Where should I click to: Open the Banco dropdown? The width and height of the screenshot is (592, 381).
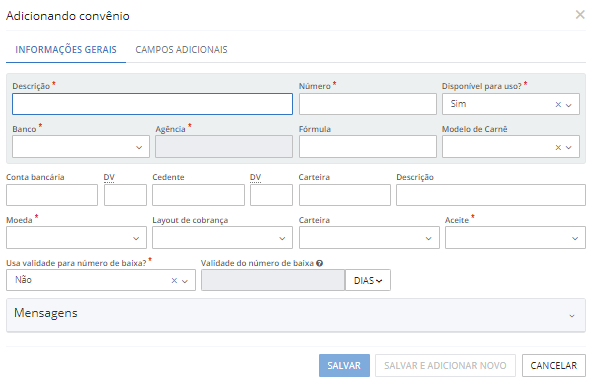click(81, 147)
